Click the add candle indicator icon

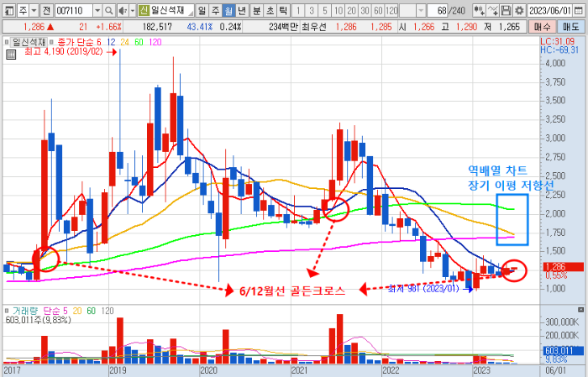[x=479, y=10]
